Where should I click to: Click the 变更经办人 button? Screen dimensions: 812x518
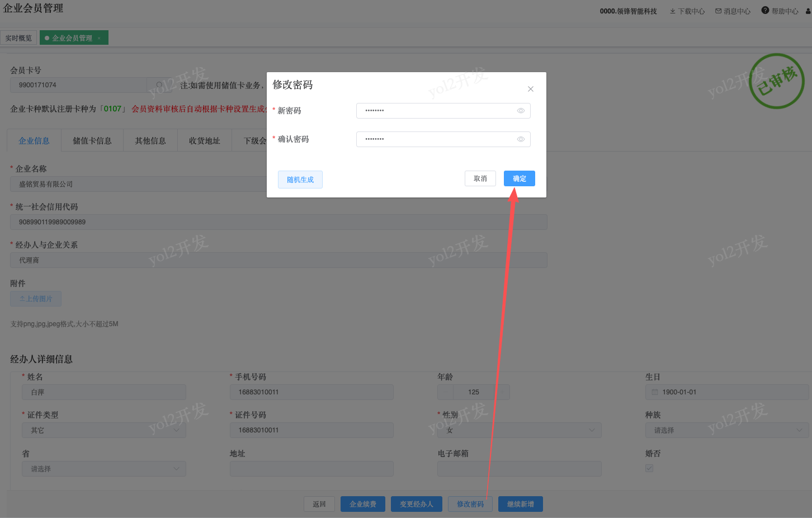[x=417, y=504]
